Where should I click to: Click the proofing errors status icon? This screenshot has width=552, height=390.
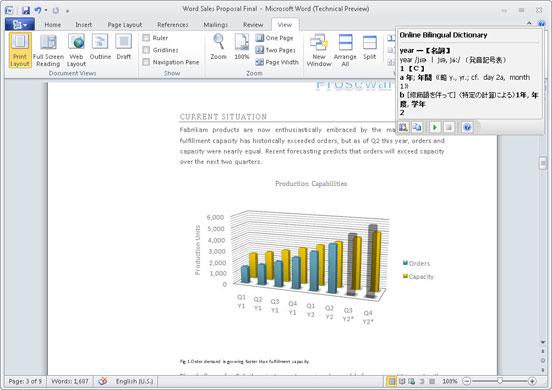pyautogui.click(x=102, y=381)
